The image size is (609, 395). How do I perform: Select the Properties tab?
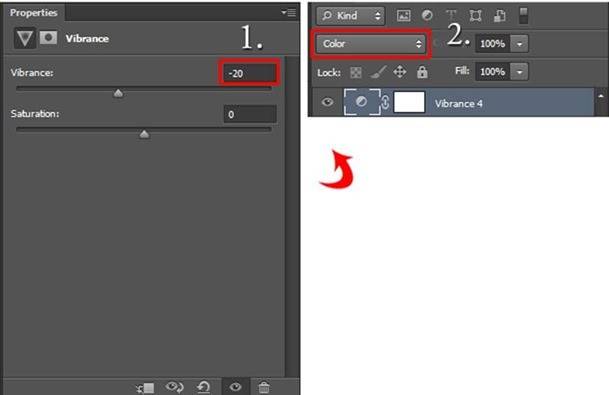(x=33, y=12)
